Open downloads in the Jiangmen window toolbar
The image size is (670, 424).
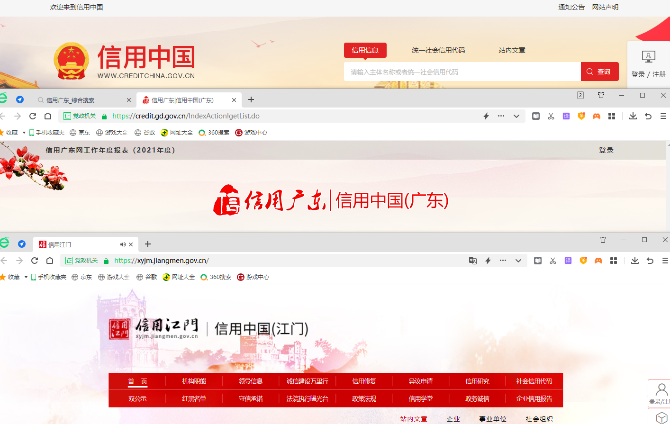pos(635,261)
